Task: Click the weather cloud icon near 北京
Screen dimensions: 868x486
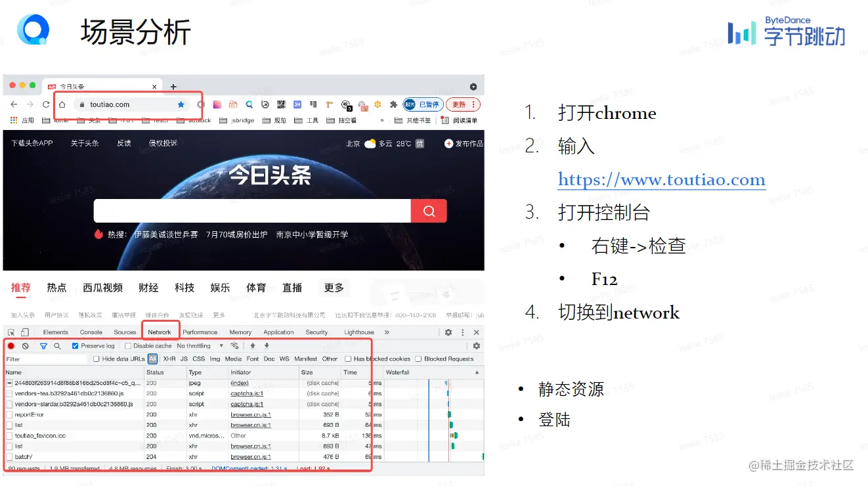Action: [370, 143]
